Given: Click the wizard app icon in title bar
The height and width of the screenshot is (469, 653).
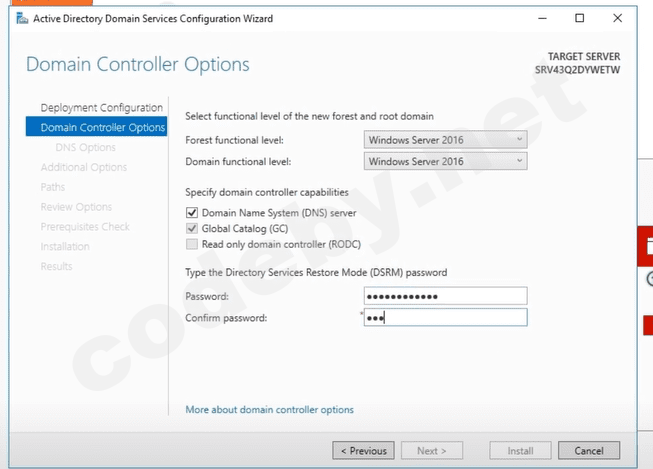Looking at the screenshot, I should (22, 18).
